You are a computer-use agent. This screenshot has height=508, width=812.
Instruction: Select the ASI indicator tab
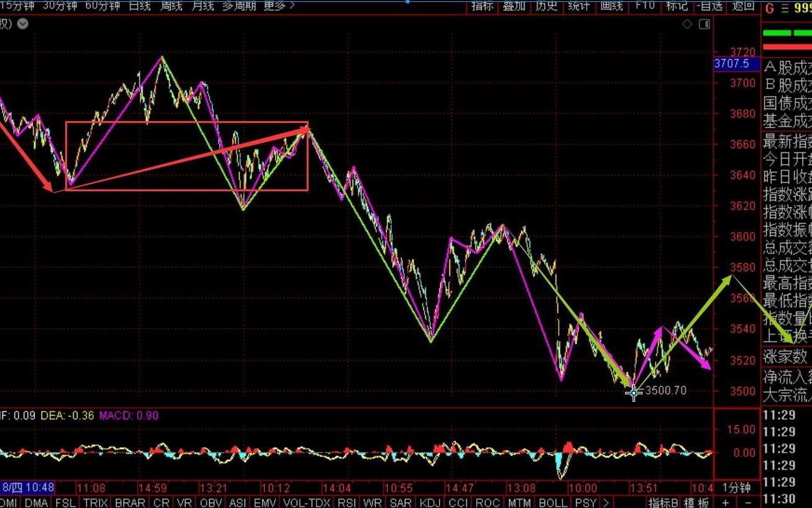pos(238,502)
